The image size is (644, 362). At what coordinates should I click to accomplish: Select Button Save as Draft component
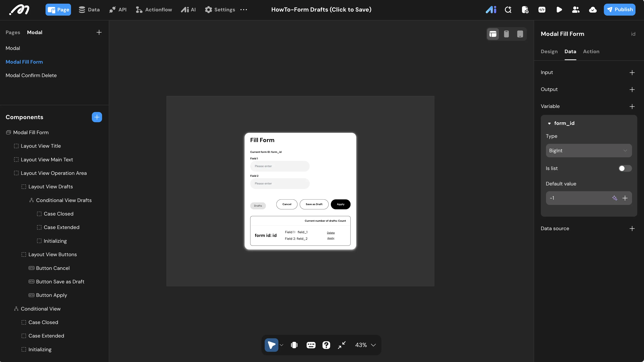pyautogui.click(x=60, y=282)
